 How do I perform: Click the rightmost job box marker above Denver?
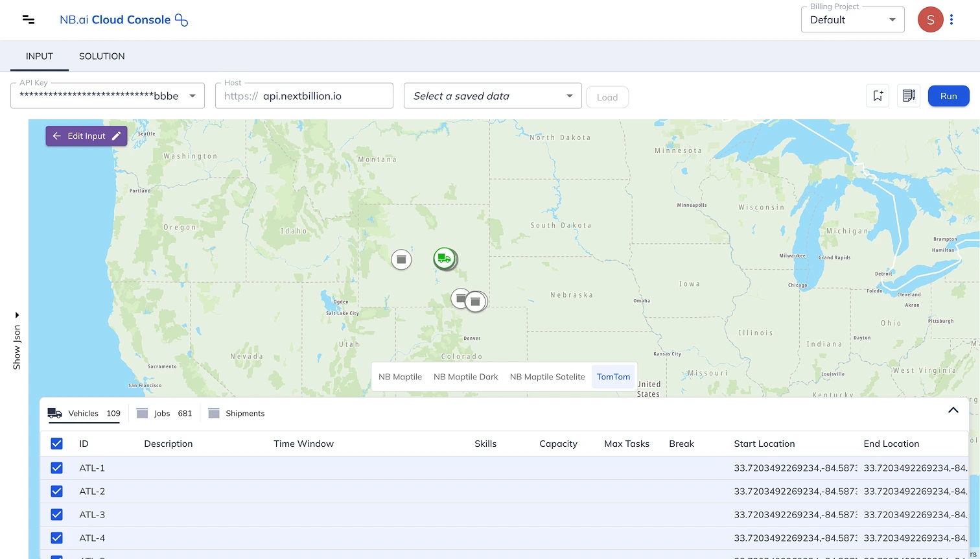coord(475,302)
